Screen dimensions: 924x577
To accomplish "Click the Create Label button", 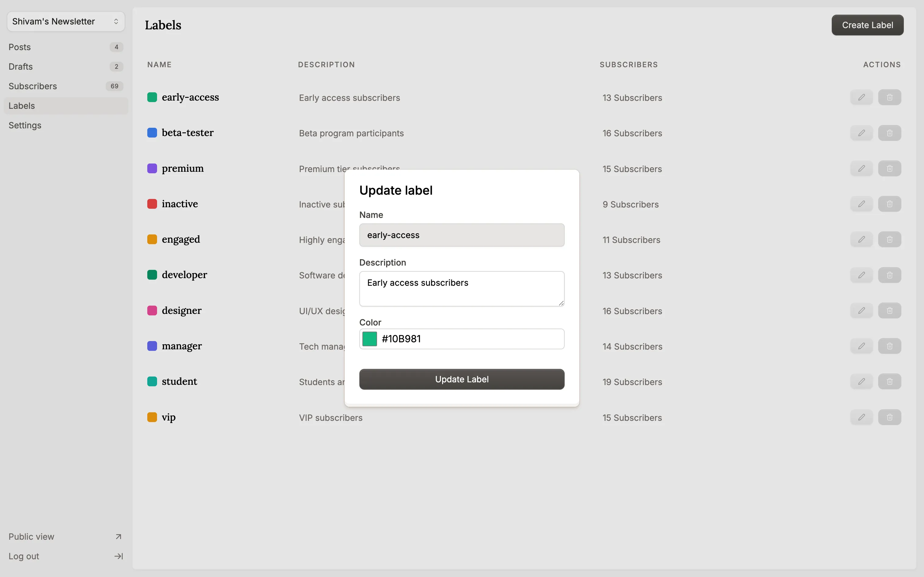I will point(867,25).
